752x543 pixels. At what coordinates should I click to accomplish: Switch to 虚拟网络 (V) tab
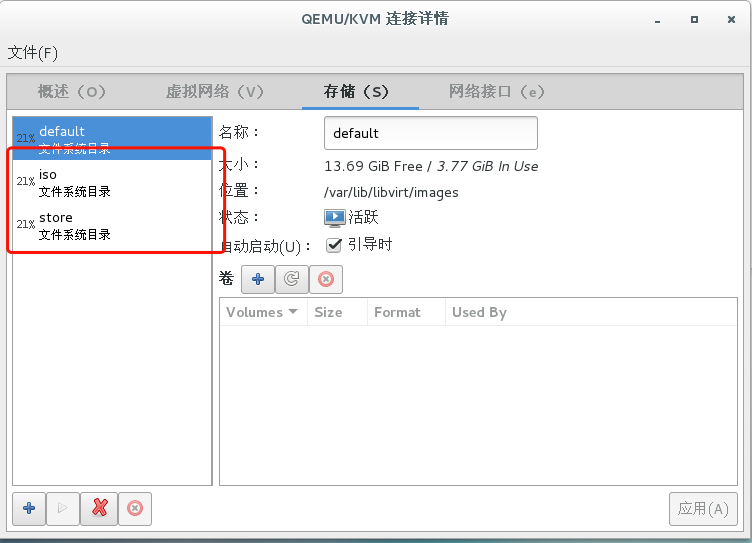215,92
